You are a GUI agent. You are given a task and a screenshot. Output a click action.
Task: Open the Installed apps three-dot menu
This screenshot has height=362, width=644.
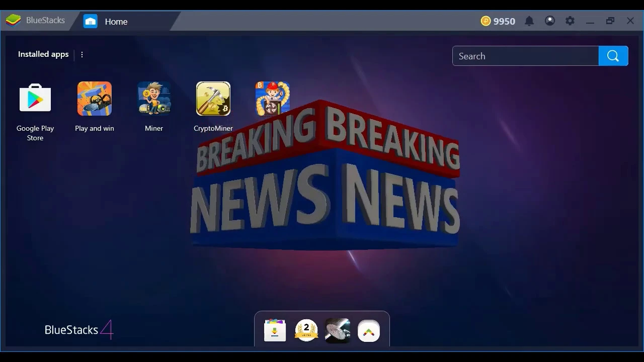[82, 54]
